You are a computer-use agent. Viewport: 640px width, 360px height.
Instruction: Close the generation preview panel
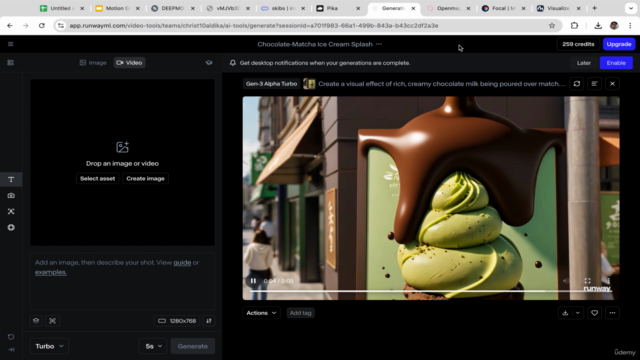(612, 84)
